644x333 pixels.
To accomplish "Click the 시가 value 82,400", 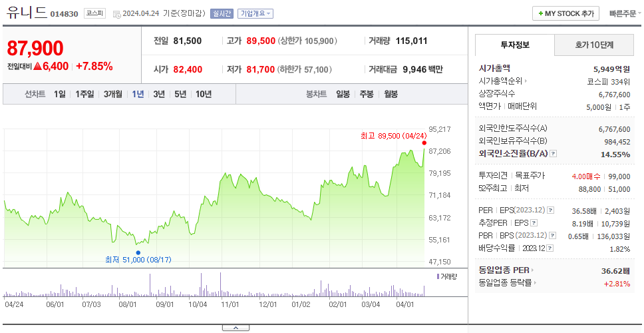I will click(188, 69).
